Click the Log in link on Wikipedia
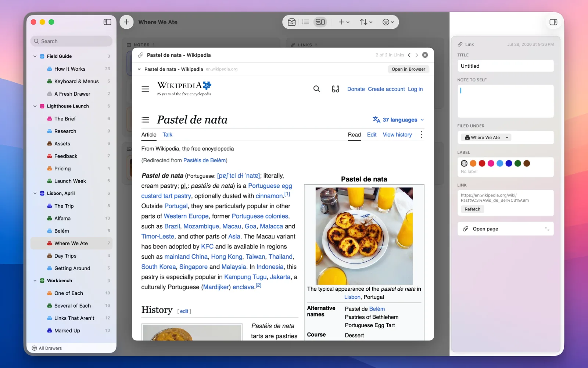588x368 pixels. click(x=415, y=89)
